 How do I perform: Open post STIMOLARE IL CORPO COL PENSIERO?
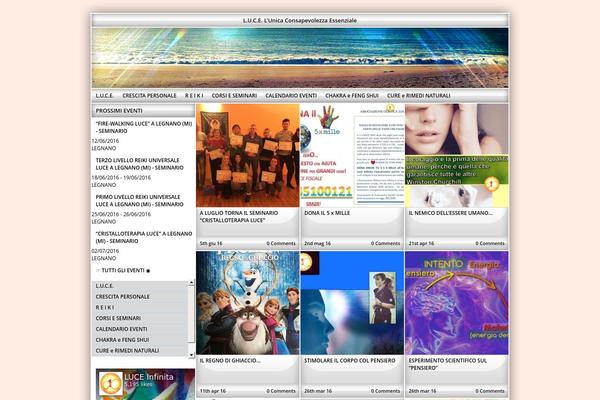click(x=349, y=361)
